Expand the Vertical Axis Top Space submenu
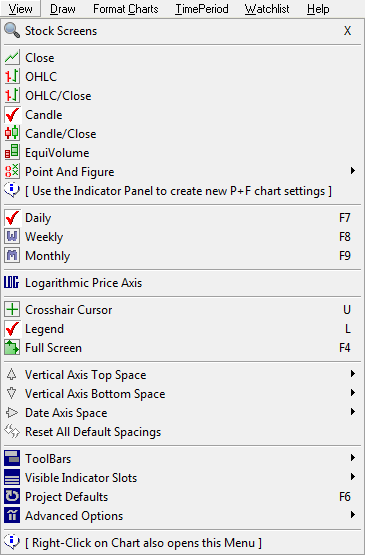365x555 pixels. (353, 374)
